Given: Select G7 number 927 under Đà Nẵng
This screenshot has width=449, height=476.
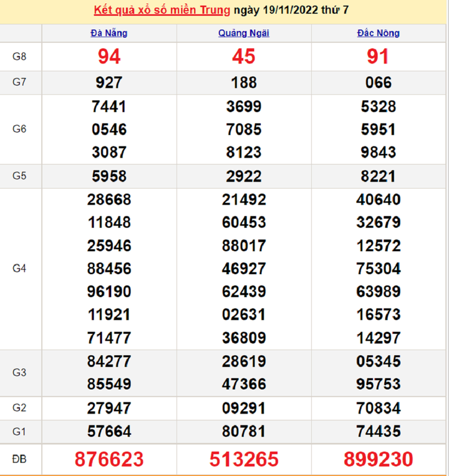Looking at the screenshot, I should tap(109, 83).
